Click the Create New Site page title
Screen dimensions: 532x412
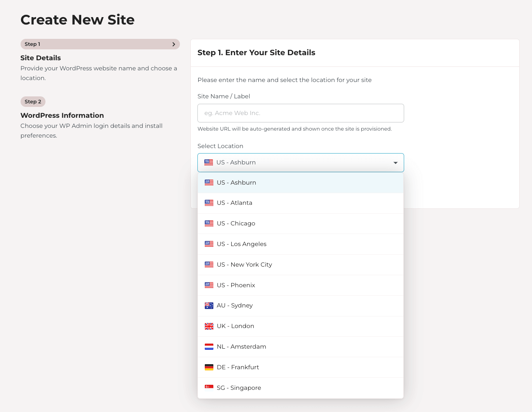pyautogui.click(x=78, y=20)
